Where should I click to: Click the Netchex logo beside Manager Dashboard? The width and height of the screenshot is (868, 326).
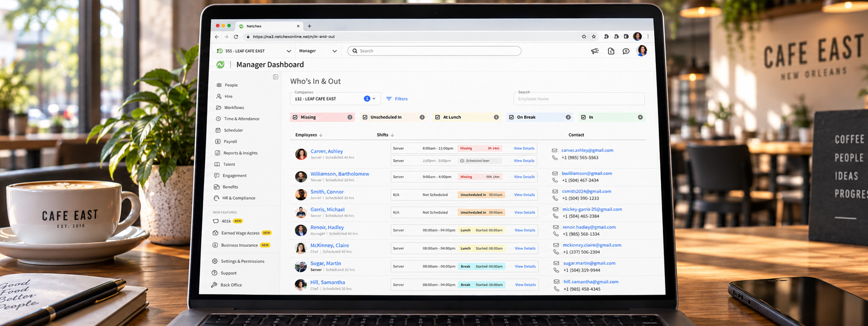click(220, 65)
